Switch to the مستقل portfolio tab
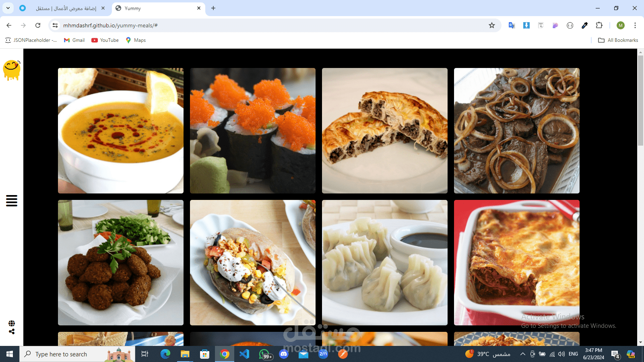This screenshot has width=644, height=362. [62, 8]
